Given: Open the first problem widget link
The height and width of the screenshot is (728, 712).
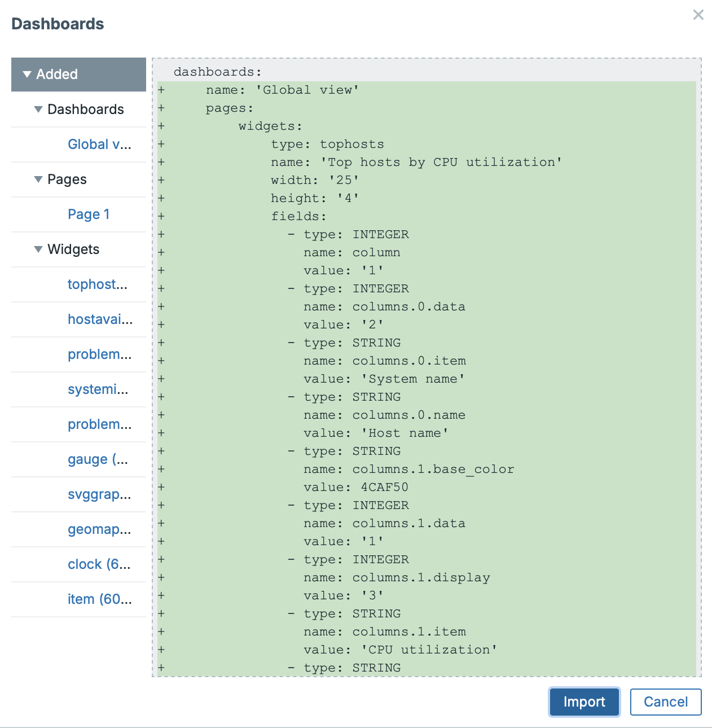Looking at the screenshot, I should (99, 354).
